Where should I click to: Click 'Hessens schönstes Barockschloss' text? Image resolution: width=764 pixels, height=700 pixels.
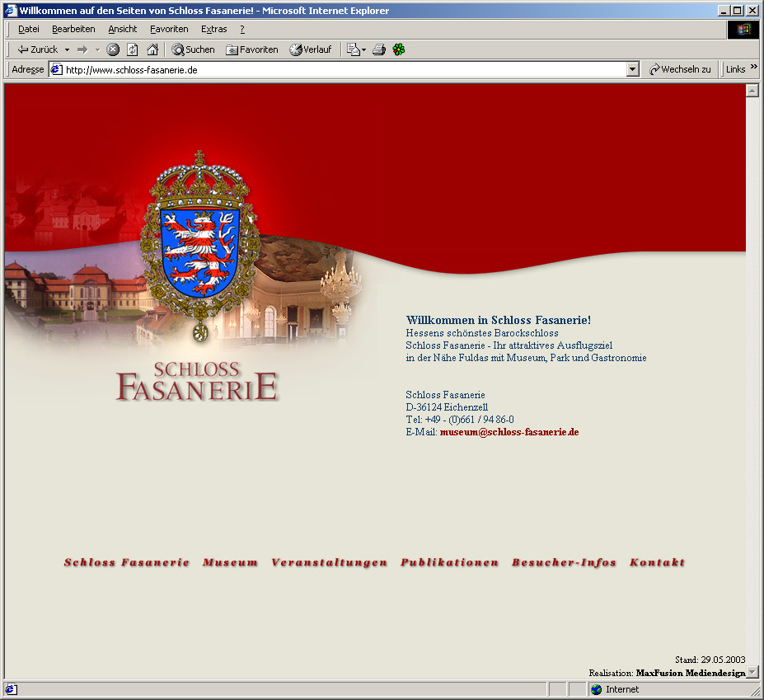(x=482, y=333)
